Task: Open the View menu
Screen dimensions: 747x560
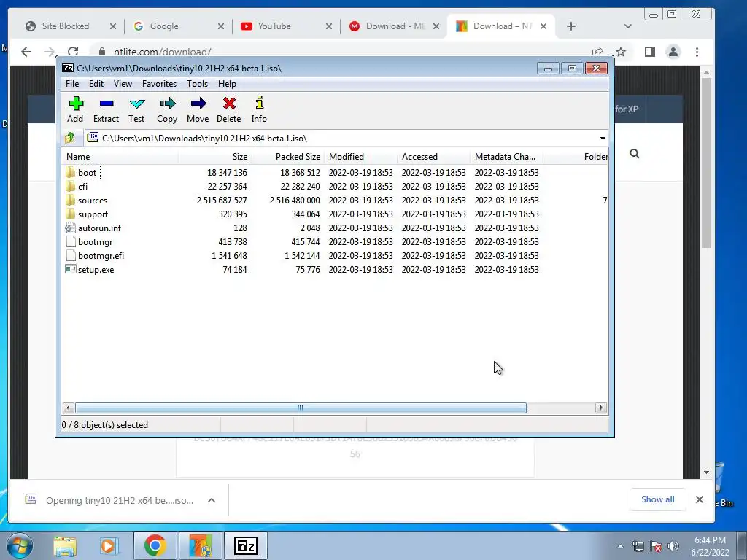Action: pyautogui.click(x=123, y=84)
